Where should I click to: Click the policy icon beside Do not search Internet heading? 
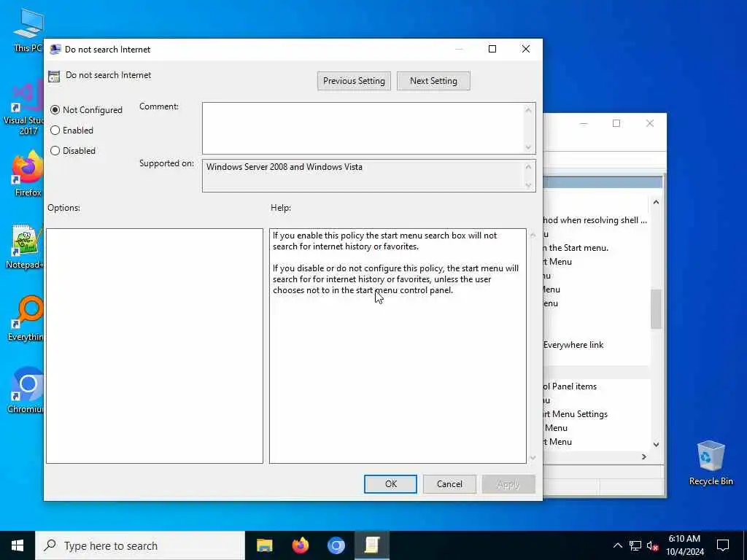coord(54,76)
